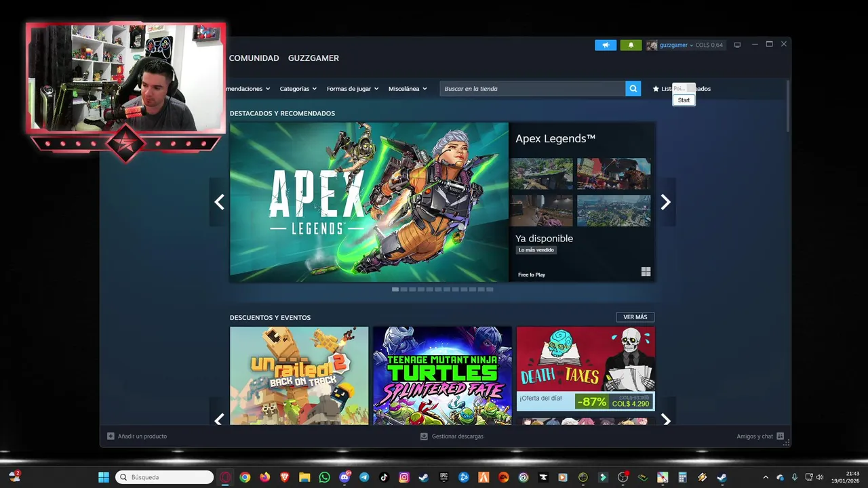Open the Unrailed 2 Back on Track card
The height and width of the screenshot is (488, 868).
pyautogui.click(x=299, y=375)
